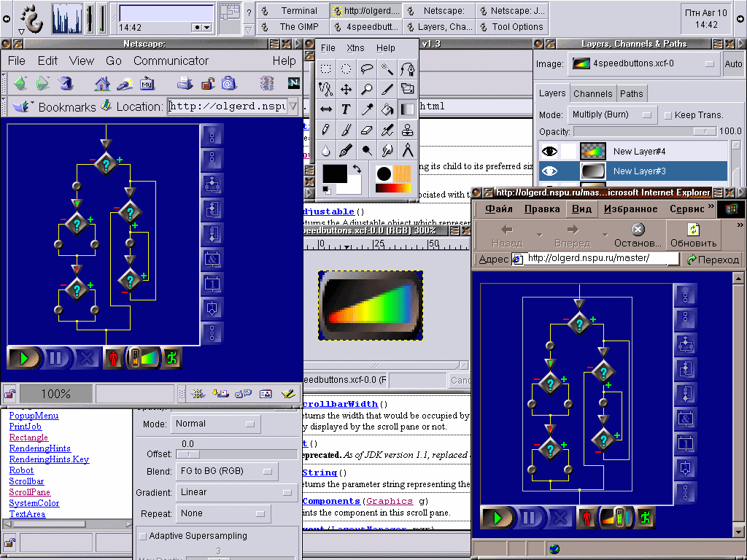The height and width of the screenshot is (560, 747).
Task: Pick the Ink pen tool
Action: pos(347,150)
